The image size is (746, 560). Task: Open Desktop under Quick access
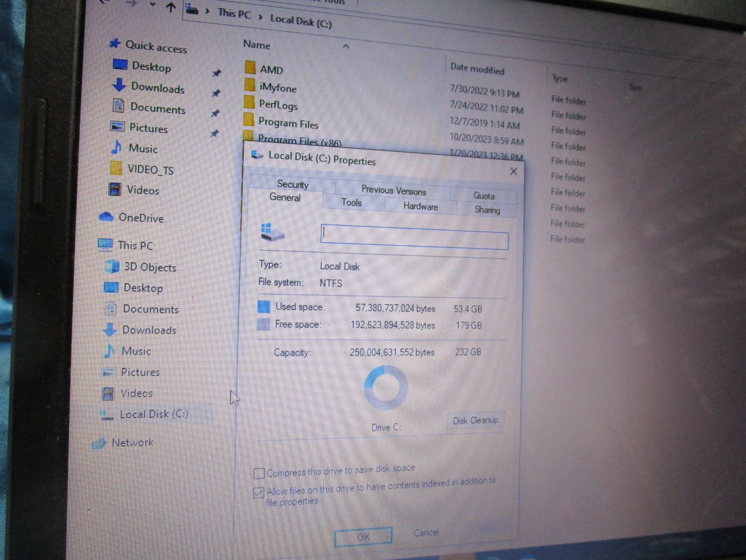(151, 67)
